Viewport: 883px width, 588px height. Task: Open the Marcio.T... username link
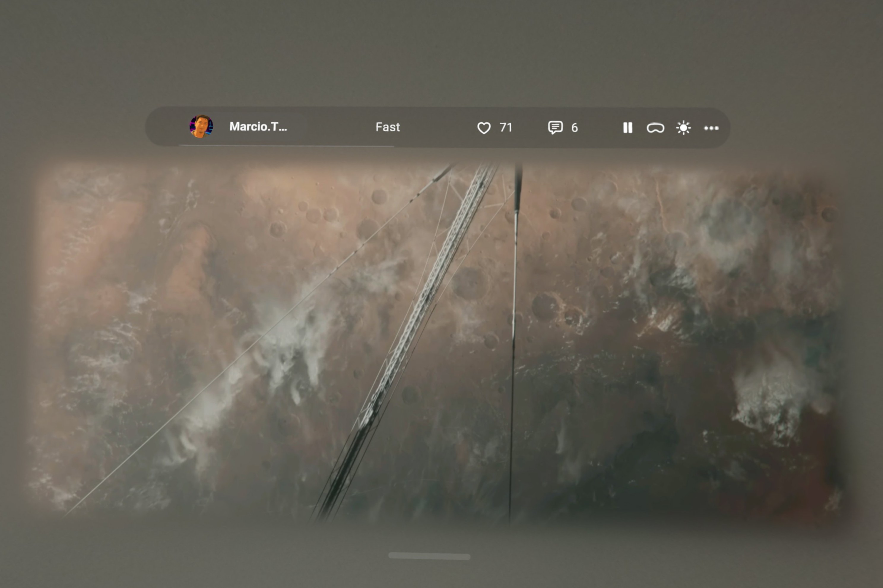point(258,127)
